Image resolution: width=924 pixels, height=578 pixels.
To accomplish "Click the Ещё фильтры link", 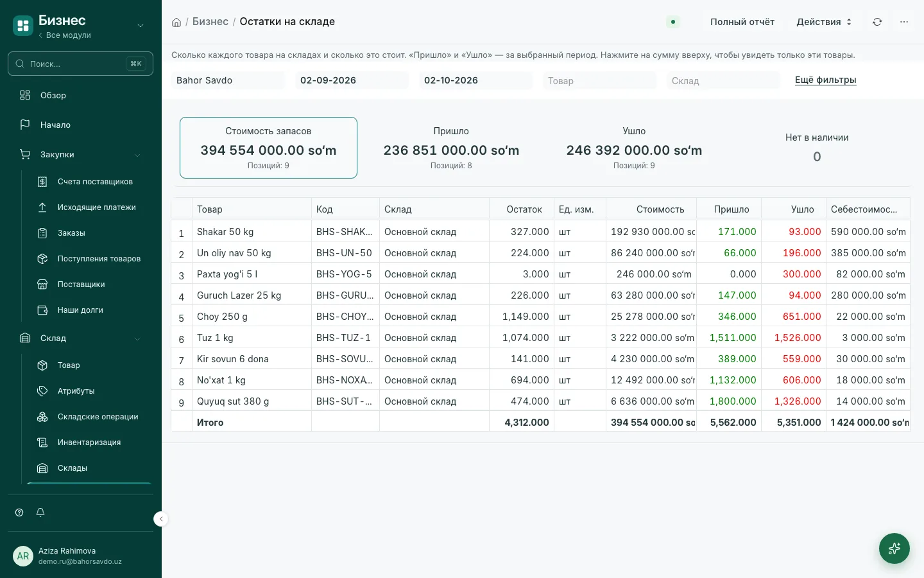I will click(x=825, y=80).
